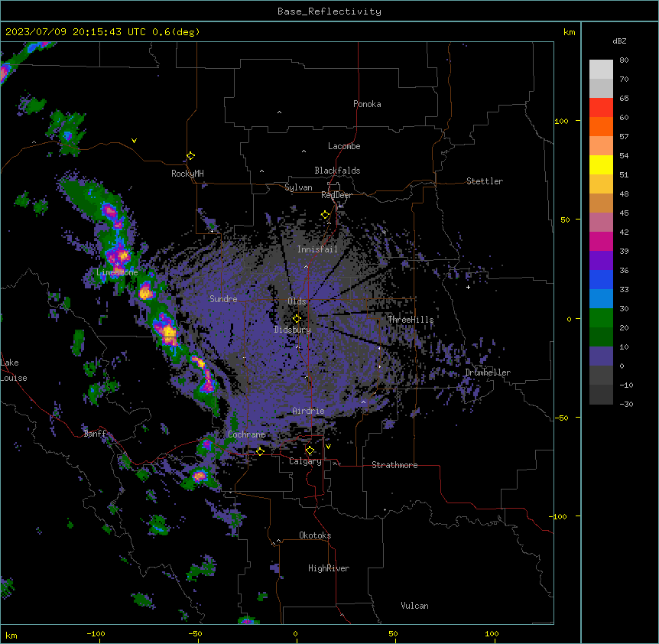Click the Sylvan label

298,187
